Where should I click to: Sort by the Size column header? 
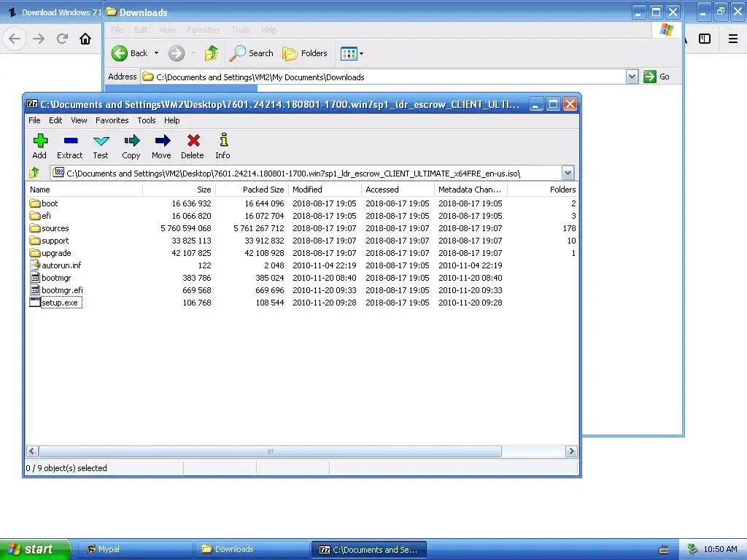[x=179, y=190]
